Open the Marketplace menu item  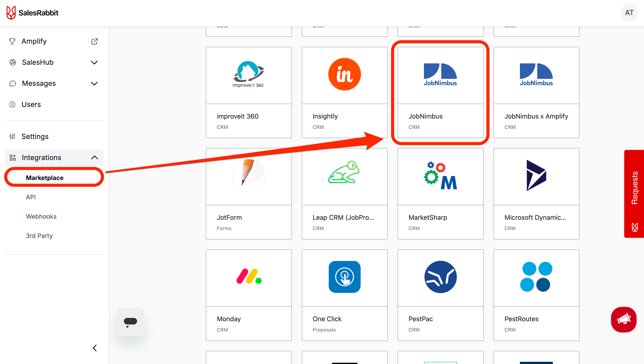pos(44,178)
